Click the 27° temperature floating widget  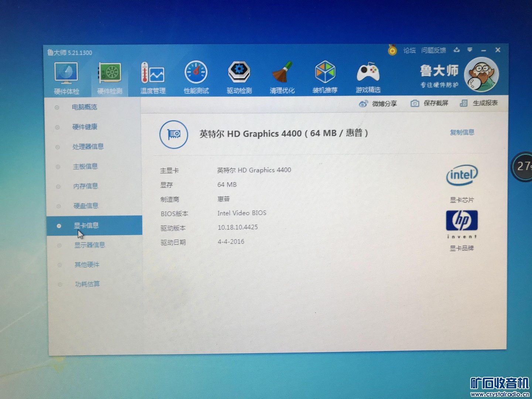pos(522,166)
